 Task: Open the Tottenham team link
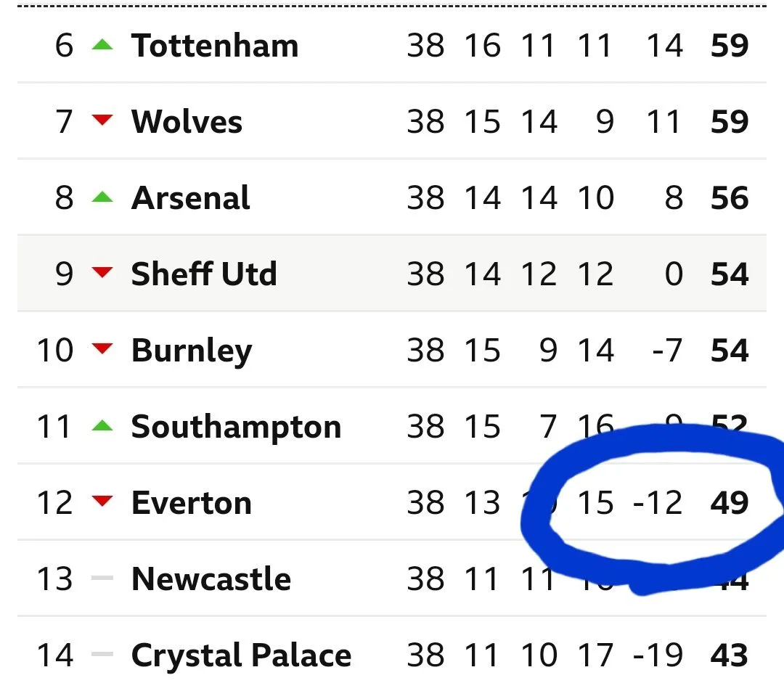point(214,46)
